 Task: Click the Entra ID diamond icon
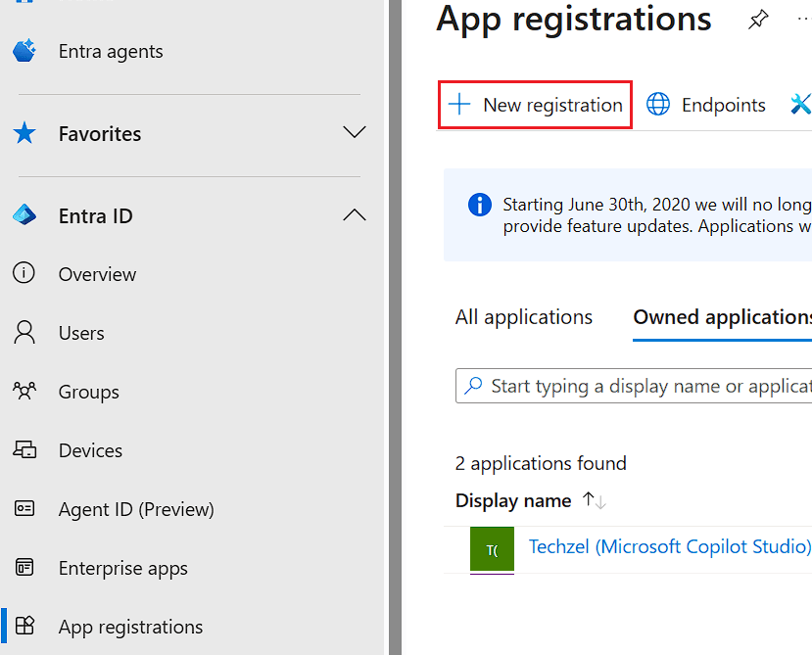[x=24, y=214]
